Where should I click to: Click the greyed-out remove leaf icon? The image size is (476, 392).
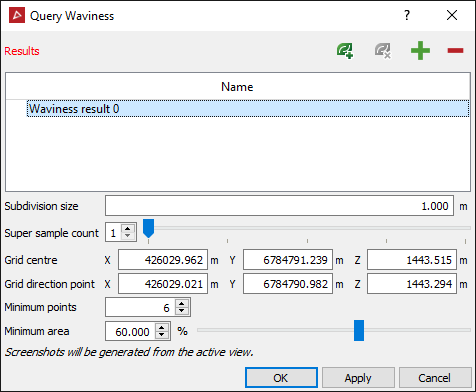tap(383, 51)
